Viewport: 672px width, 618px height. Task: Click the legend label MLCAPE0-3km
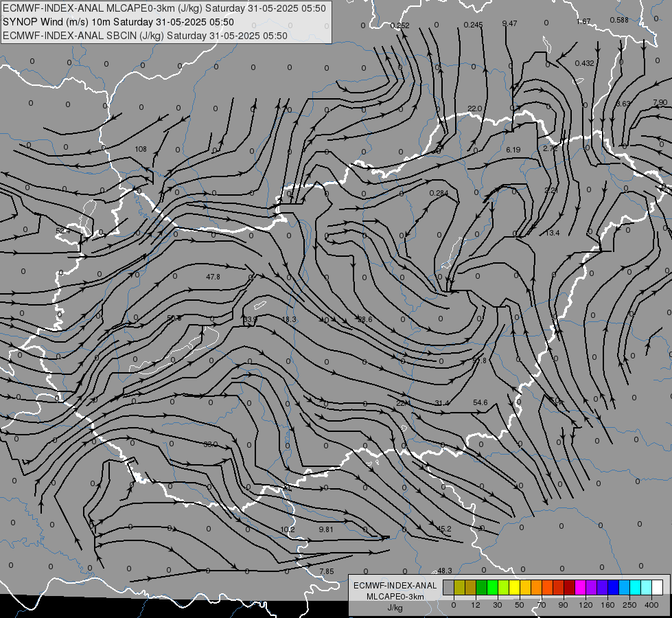coord(395,597)
